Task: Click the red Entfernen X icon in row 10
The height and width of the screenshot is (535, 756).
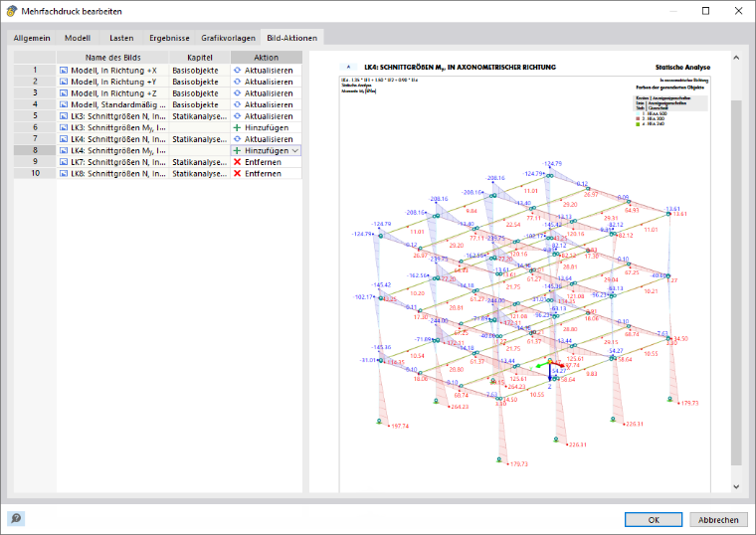Action: 237,173
